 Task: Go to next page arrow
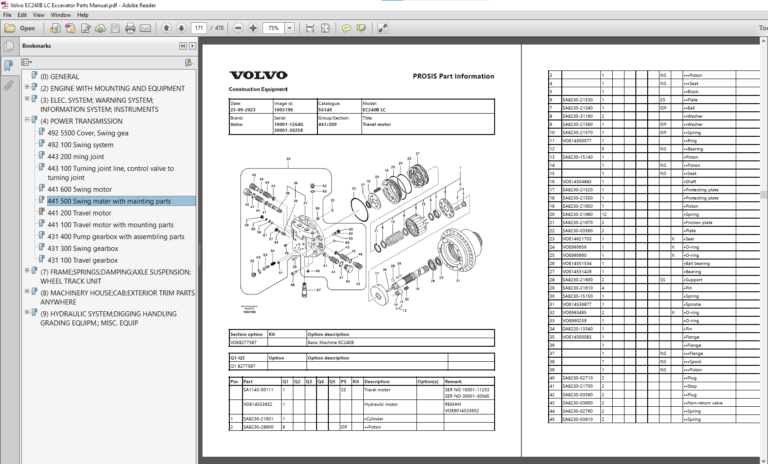[181, 28]
